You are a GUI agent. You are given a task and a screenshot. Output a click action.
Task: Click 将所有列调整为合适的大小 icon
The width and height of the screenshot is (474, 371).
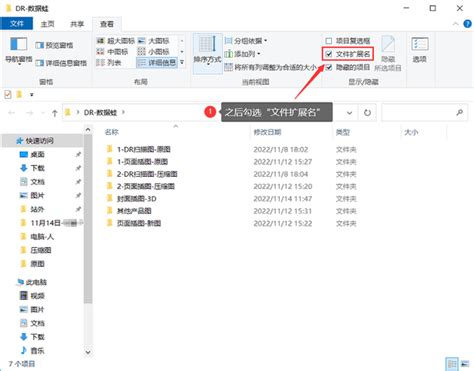coord(228,67)
